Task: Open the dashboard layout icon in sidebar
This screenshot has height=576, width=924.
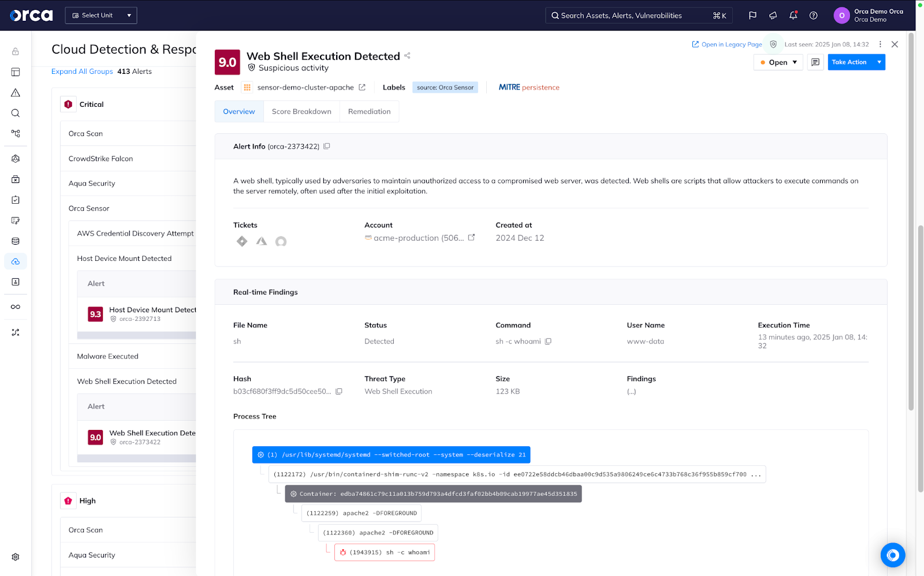Action: pyautogui.click(x=16, y=72)
